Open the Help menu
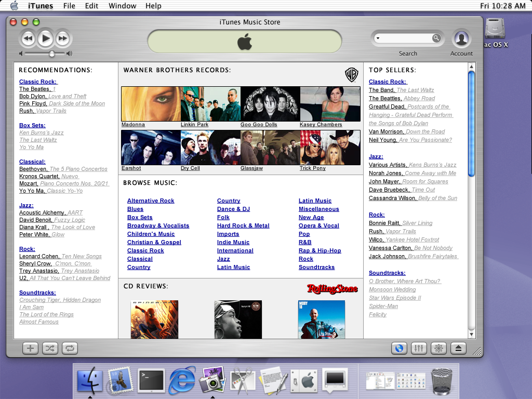Image resolution: width=532 pixels, height=399 pixels. pyautogui.click(x=153, y=6)
